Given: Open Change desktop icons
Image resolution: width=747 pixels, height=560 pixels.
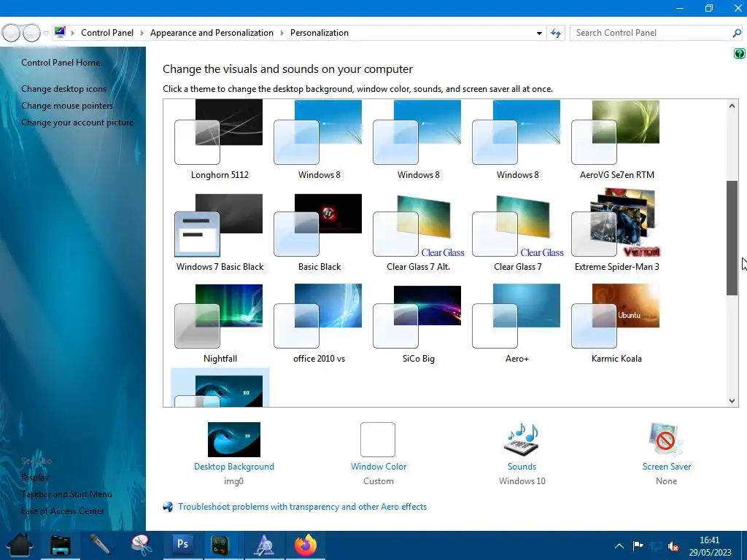Looking at the screenshot, I should [x=64, y=88].
